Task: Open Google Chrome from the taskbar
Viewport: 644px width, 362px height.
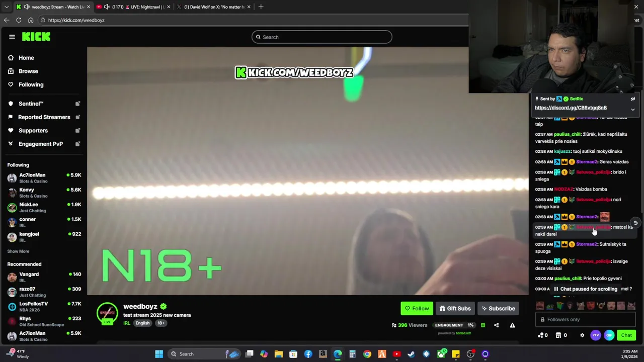Action: (x=367, y=354)
